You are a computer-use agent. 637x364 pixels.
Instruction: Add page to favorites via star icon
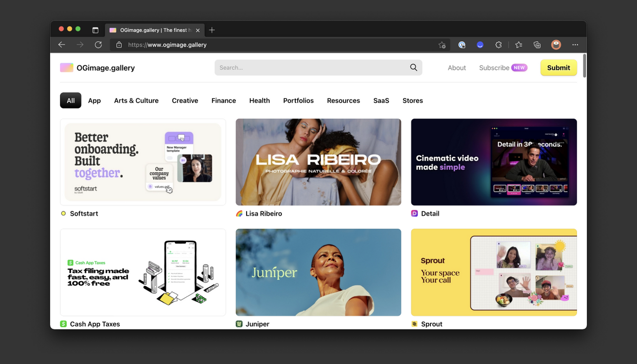coord(442,45)
